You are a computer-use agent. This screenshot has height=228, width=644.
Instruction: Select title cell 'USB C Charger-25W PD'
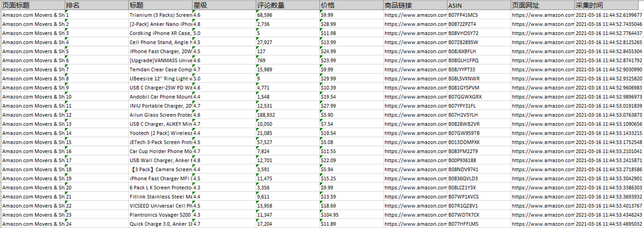pyautogui.click(x=160, y=88)
